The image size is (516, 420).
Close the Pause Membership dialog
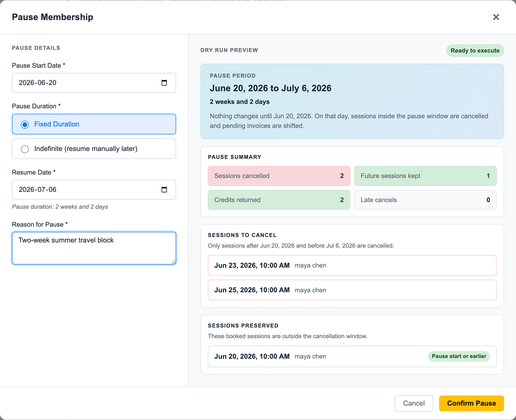[496, 17]
